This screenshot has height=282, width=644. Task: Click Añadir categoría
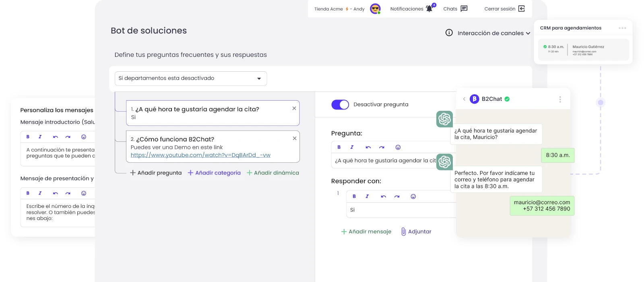tap(214, 173)
